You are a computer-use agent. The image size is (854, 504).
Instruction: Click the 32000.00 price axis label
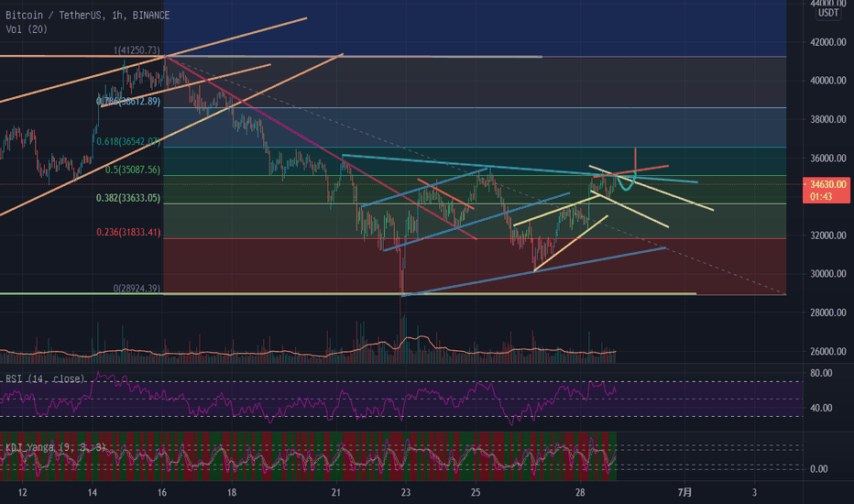[827, 236]
